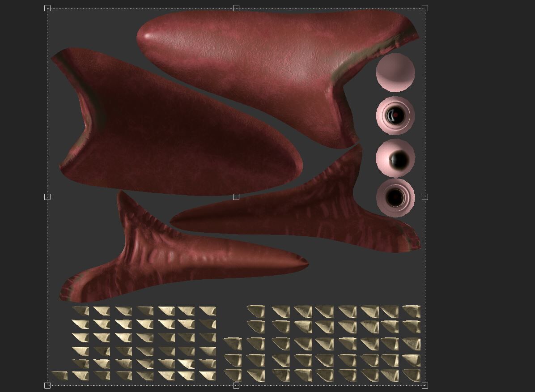
Task: Select the plain pink sphere texture without pupil
Action: [395, 72]
